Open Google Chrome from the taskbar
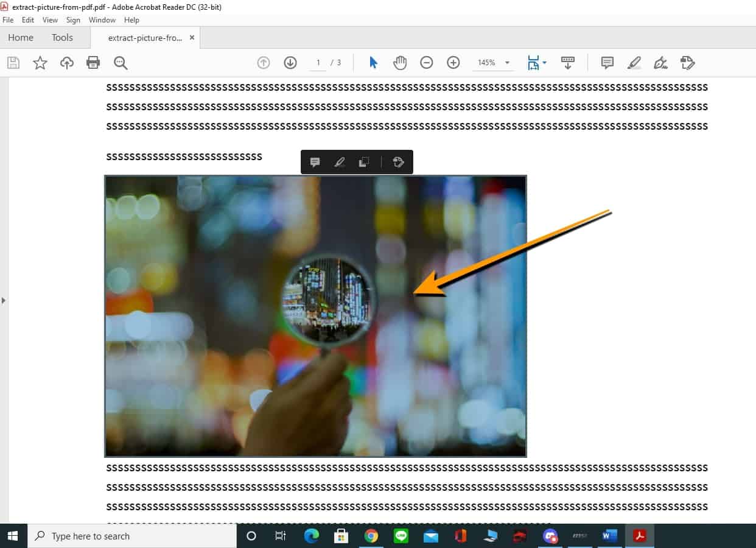 pyautogui.click(x=371, y=536)
